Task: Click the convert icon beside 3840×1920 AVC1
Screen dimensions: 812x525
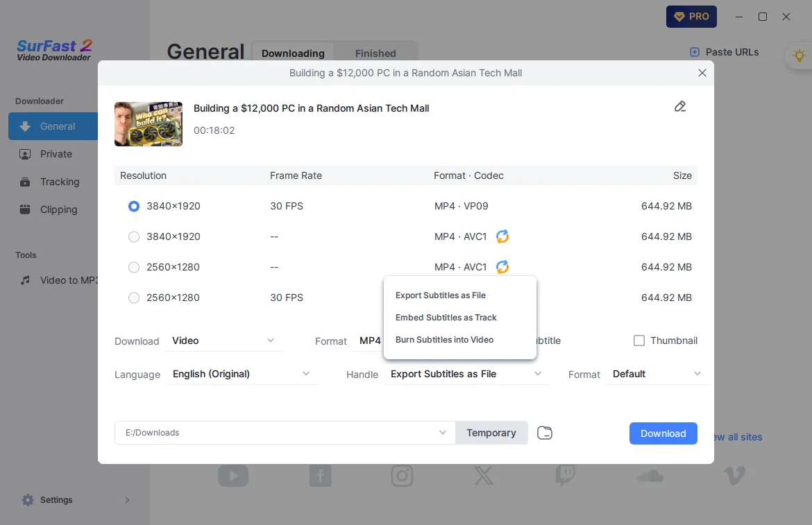Action: 502,236
